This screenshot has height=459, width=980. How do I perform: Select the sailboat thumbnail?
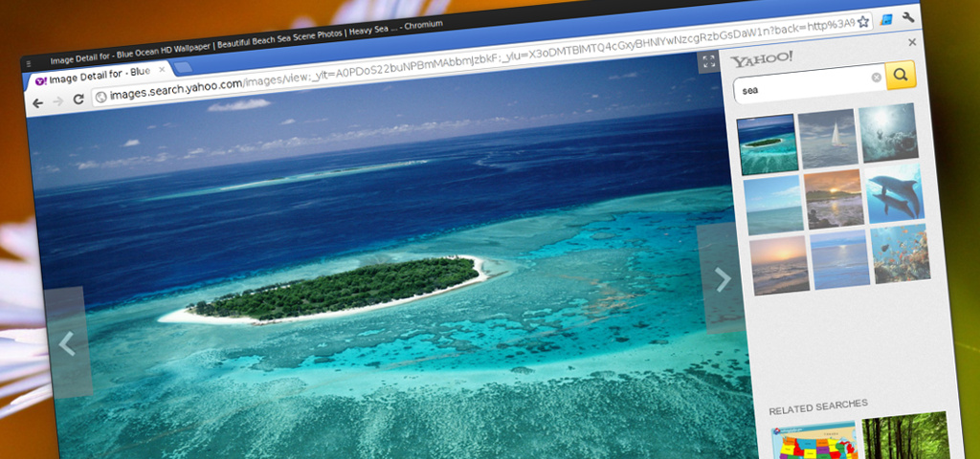pos(828,138)
